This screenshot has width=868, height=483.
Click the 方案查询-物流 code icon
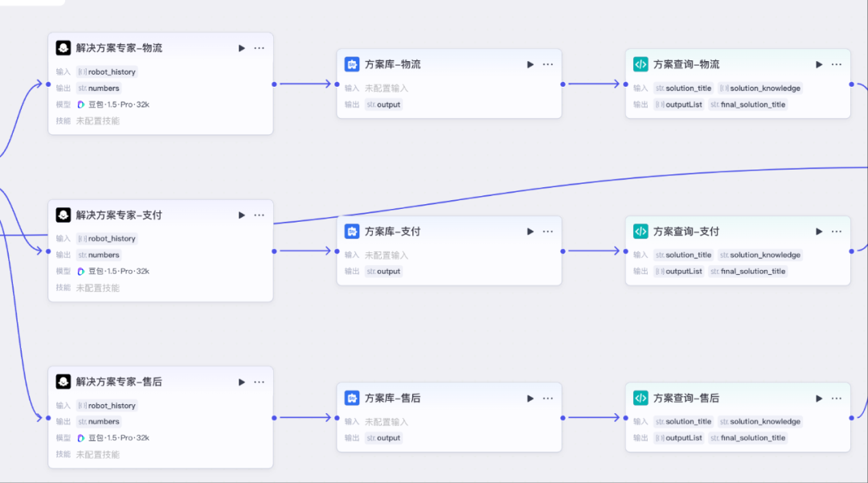tap(641, 64)
